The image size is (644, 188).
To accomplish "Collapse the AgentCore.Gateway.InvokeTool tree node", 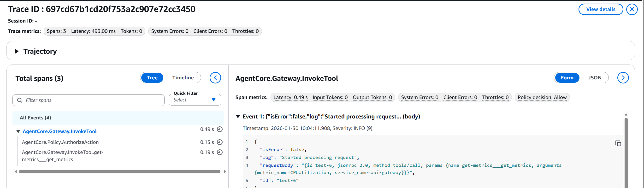I will [x=18, y=131].
